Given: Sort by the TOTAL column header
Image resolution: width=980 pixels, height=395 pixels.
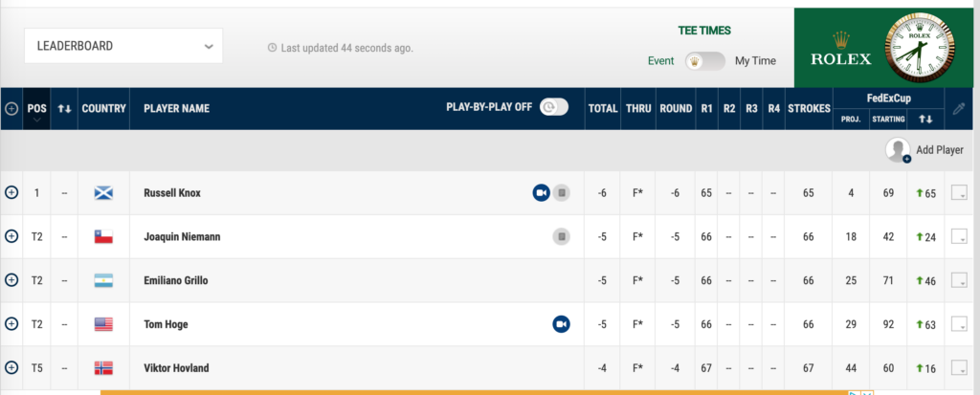Looking at the screenshot, I should pos(603,109).
